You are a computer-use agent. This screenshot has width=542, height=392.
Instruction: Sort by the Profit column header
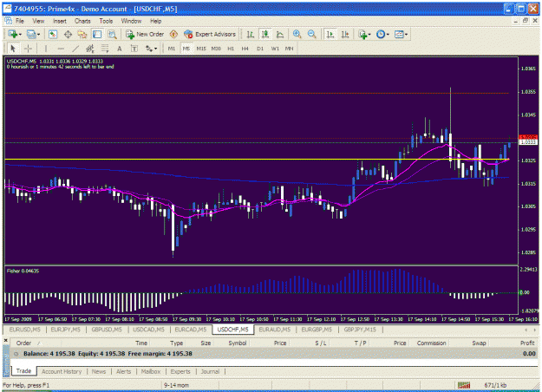pyautogui.click(x=527, y=343)
